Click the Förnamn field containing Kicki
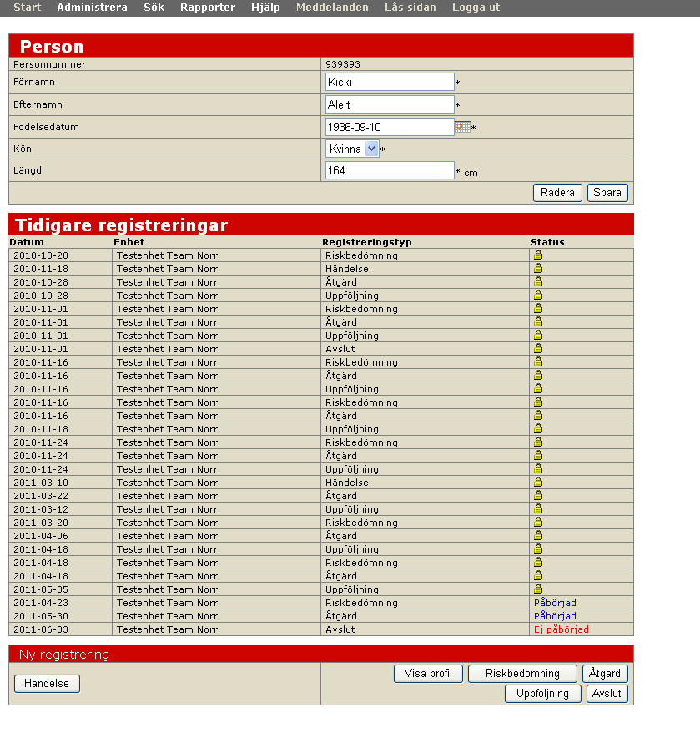Screen dimensions: 700x733 pyautogui.click(x=390, y=82)
